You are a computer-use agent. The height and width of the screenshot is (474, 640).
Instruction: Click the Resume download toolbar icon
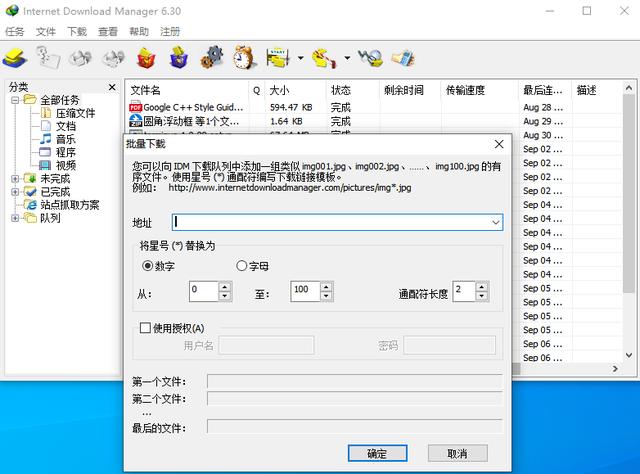click(48, 57)
